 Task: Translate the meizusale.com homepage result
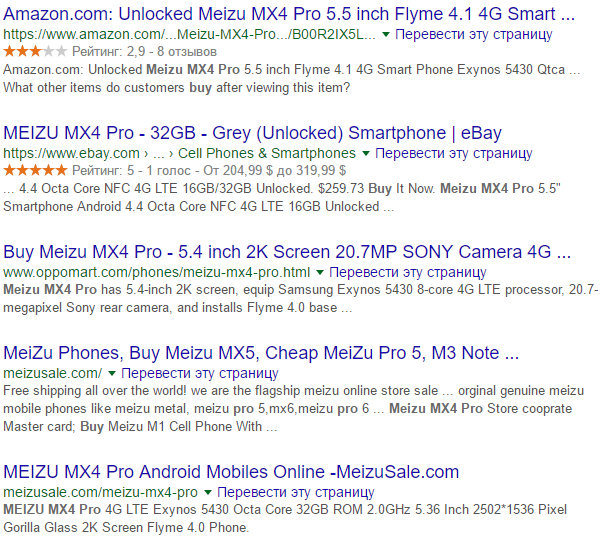coord(200,373)
